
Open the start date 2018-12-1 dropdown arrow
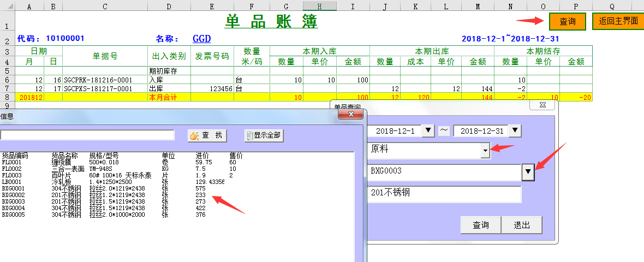pos(428,131)
